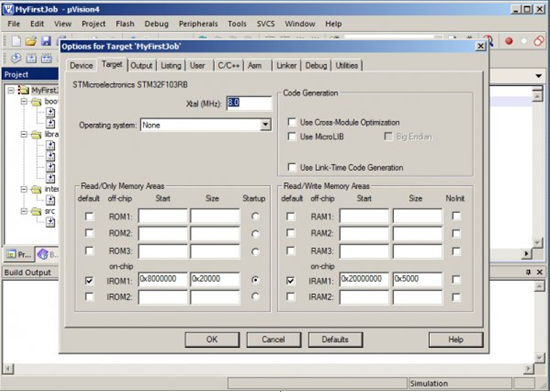Collapse the src group in project tree
Screen dimensions: 550x392
click(x=24, y=211)
